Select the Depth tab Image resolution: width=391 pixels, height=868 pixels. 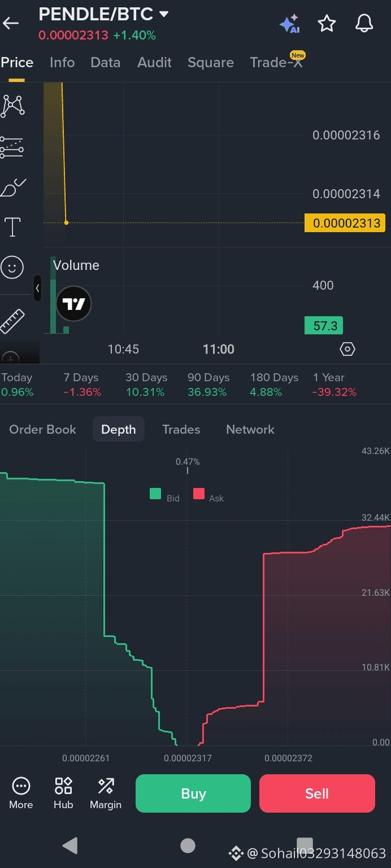[x=119, y=430]
